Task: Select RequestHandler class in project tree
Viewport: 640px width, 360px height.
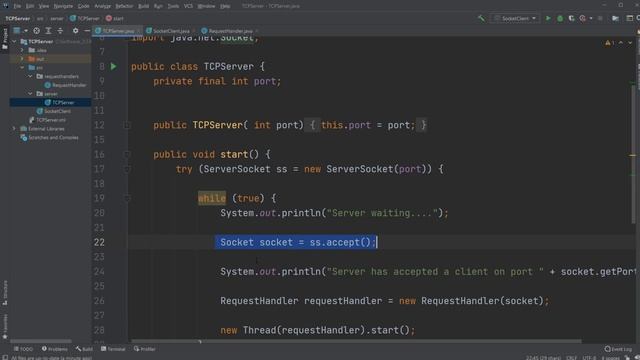Action: [65, 85]
